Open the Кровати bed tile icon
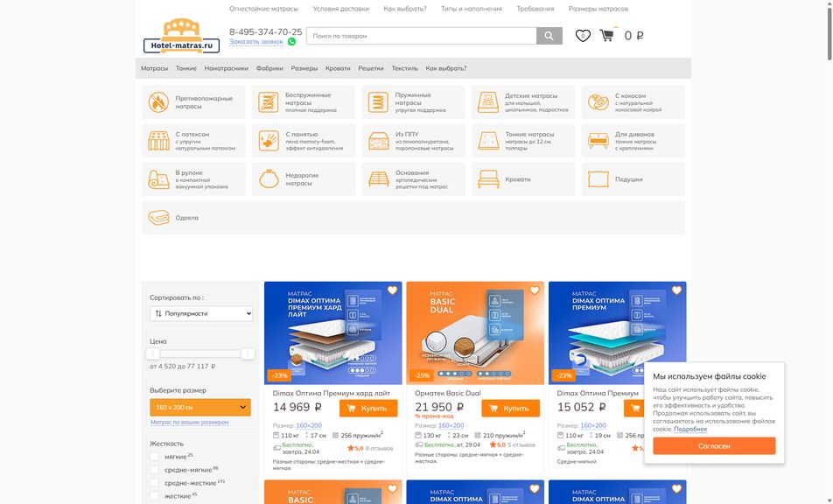Screen dimensions: 833x504 [x=488, y=179]
